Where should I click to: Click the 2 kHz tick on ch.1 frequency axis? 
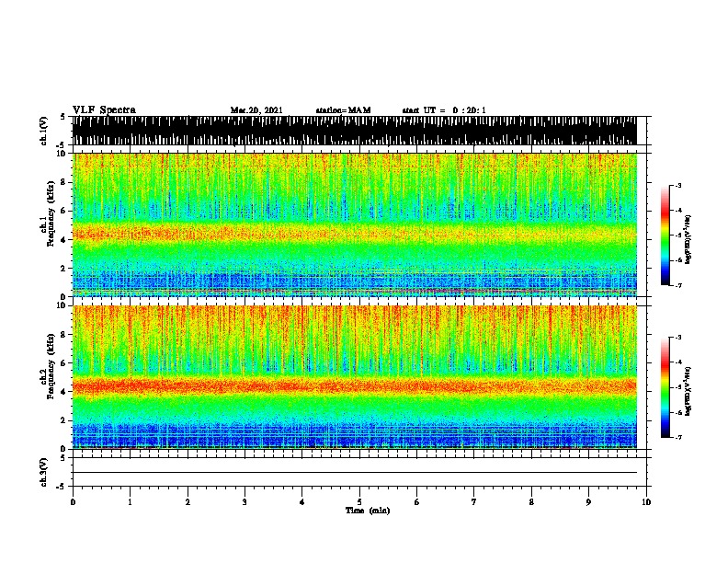(x=63, y=268)
